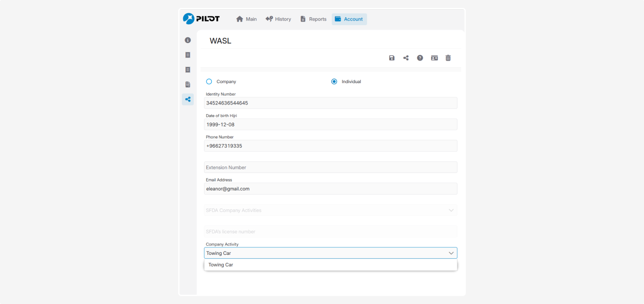This screenshot has height=304, width=644.
Task: Open help via question mark icon
Action: [x=420, y=58]
